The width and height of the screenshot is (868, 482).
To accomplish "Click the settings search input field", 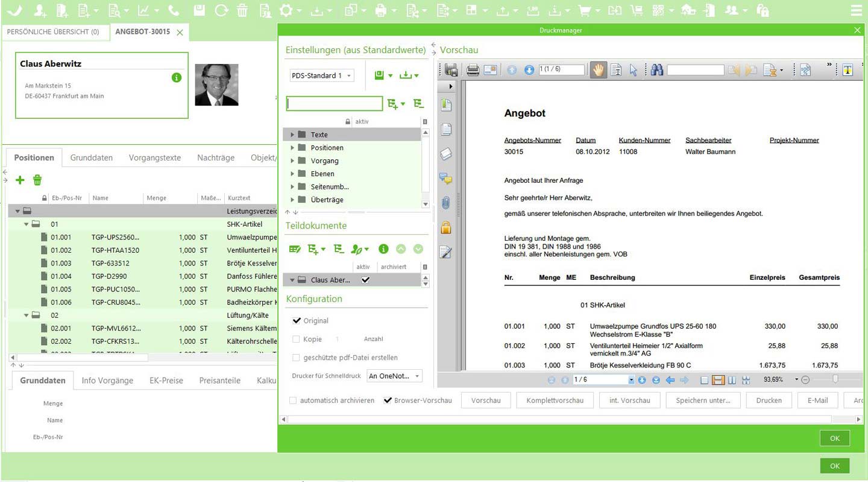I will click(x=335, y=104).
